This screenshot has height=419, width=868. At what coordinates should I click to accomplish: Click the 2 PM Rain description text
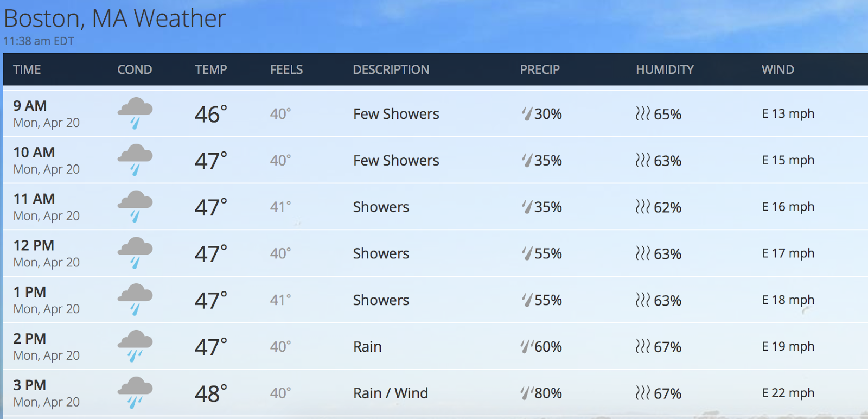[367, 346]
